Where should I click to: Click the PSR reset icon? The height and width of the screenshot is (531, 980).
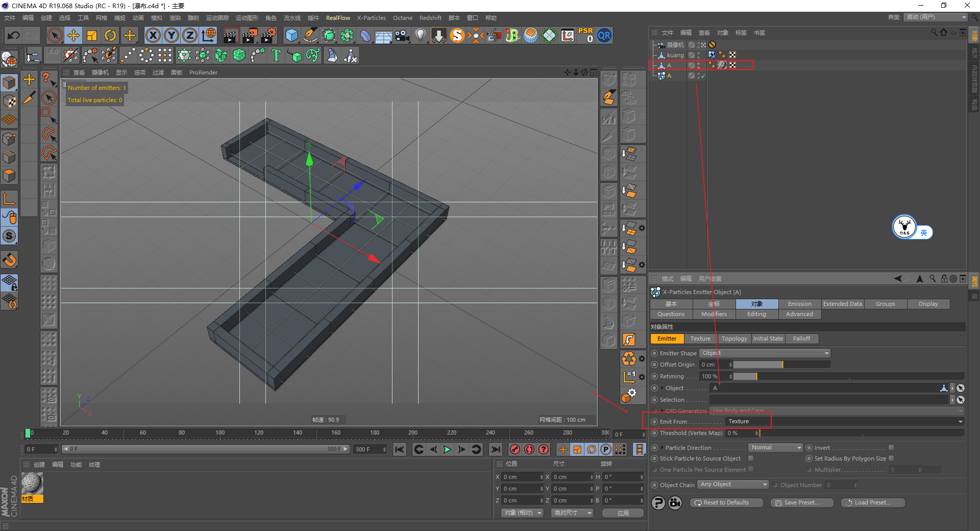(586, 35)
